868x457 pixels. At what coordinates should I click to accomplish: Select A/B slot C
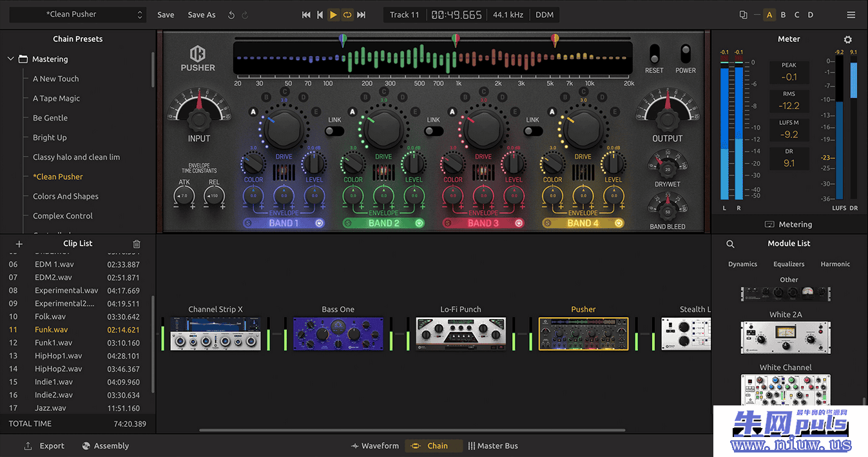pyautogui.click(x=796, y=15)
